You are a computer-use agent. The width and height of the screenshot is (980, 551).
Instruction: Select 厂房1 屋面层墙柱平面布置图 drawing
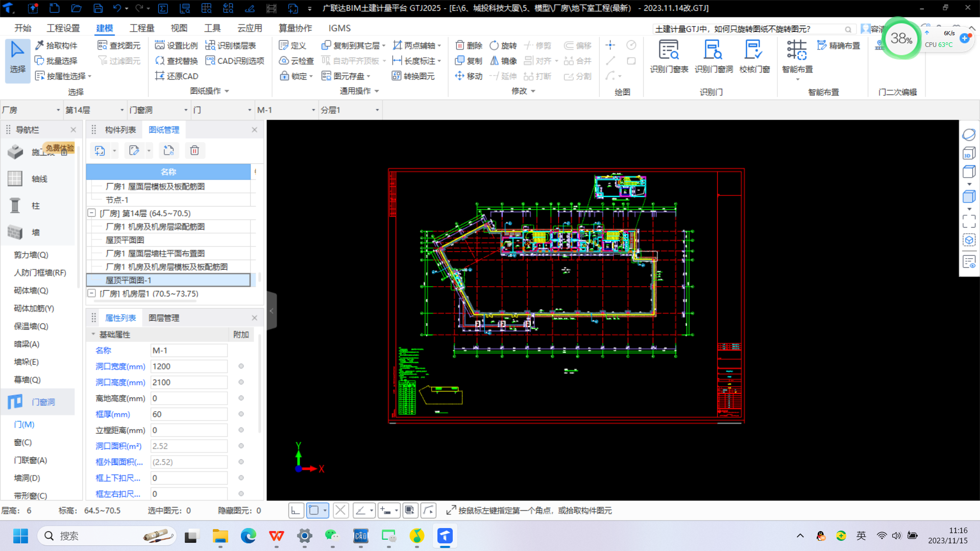point(155,253)
